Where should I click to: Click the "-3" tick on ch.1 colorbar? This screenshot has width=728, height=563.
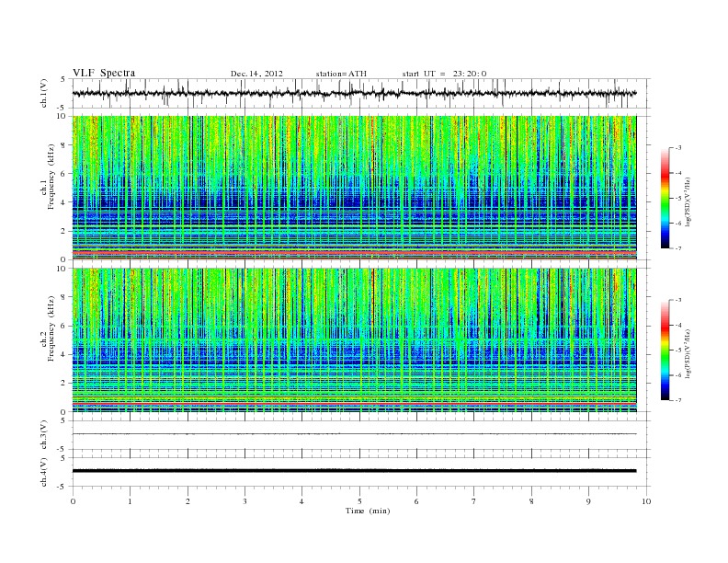click(678, 148)
